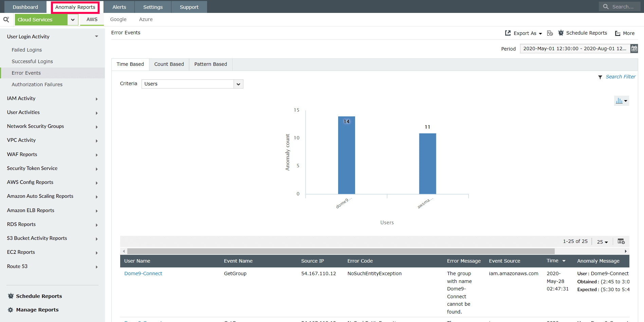This screenshot has height=322, width=644.
Task: Click the alarm clock Schedule Reports icon
Action: (x=561, y=33)
